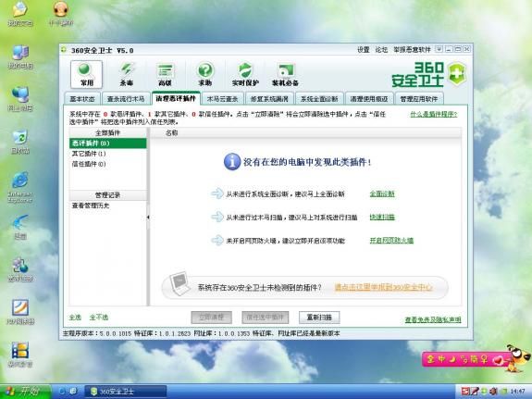Switch to 木马云查杀 tab

(223, 99)
